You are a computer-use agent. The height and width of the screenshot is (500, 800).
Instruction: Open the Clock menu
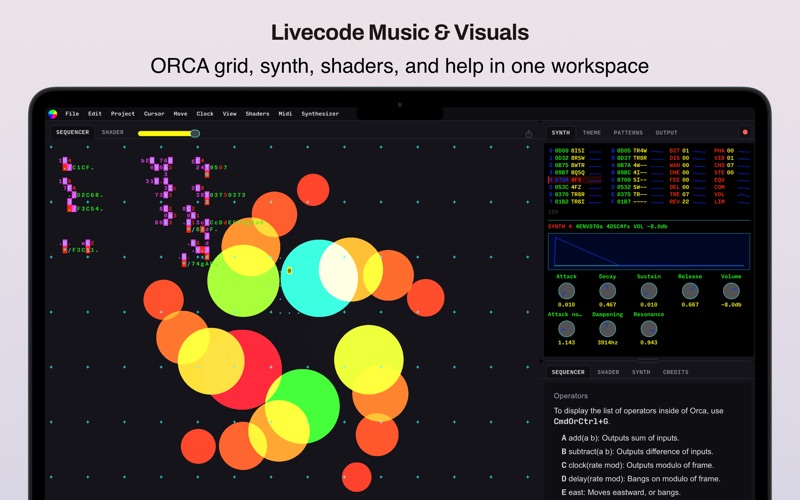[x=205, y=114]
